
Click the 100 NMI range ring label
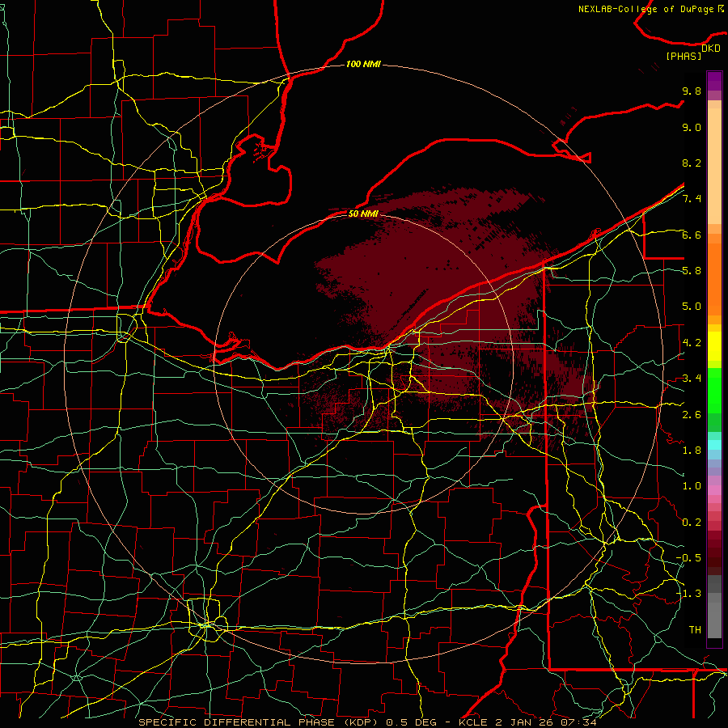coord(363,64)
